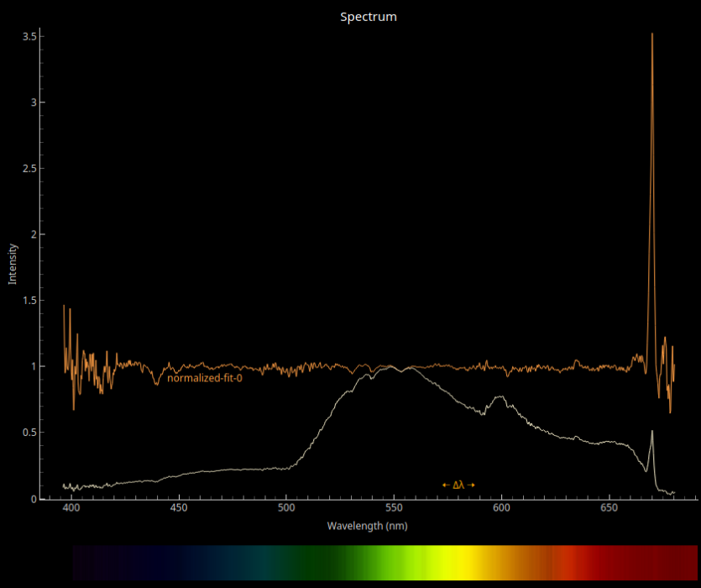Select the 600 wavelength tick label
The height and width of the screenshot is (588, 701).
501,509
